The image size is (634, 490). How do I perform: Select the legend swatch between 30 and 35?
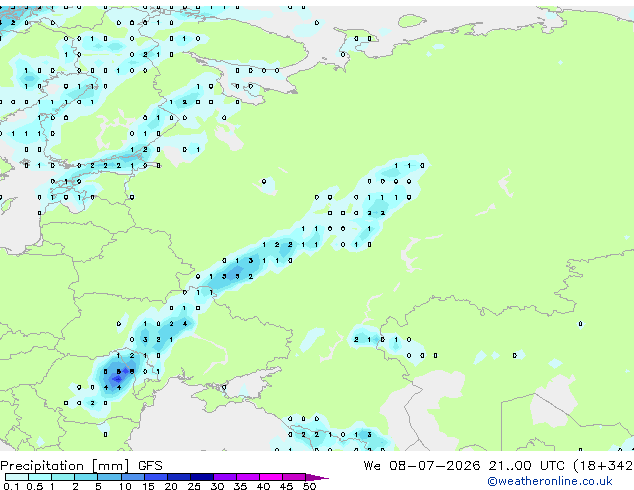(x=225, y=477)
